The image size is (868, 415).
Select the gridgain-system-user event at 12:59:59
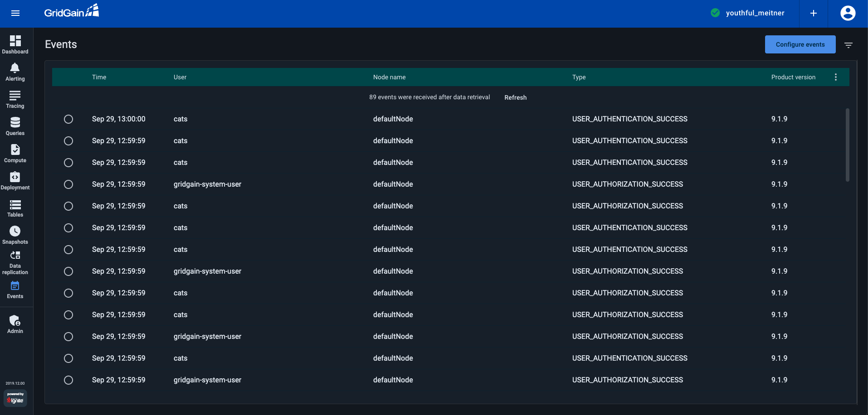[68, 184]
